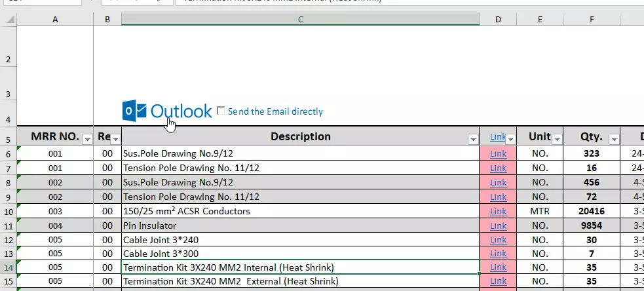Select column F header

coord(592,19)
